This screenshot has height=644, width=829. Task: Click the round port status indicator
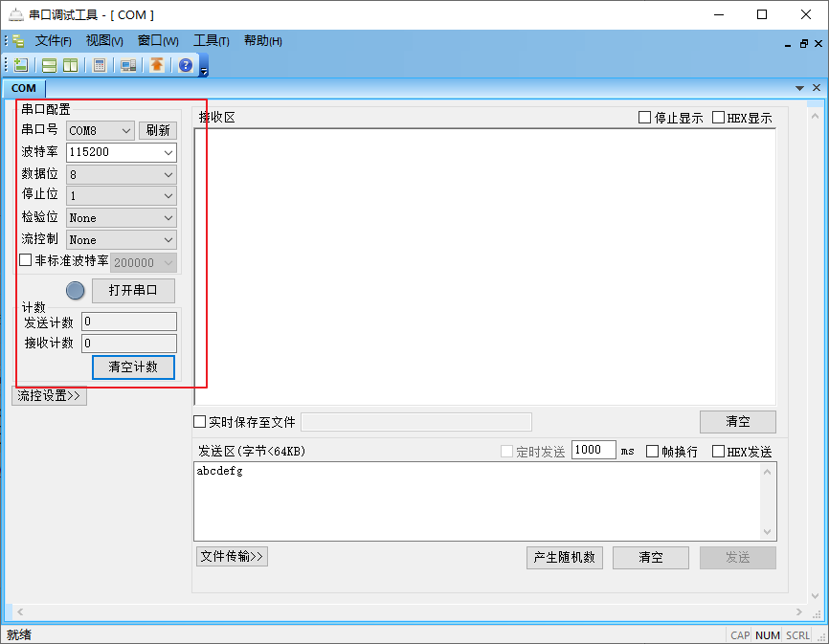[75, 290]
